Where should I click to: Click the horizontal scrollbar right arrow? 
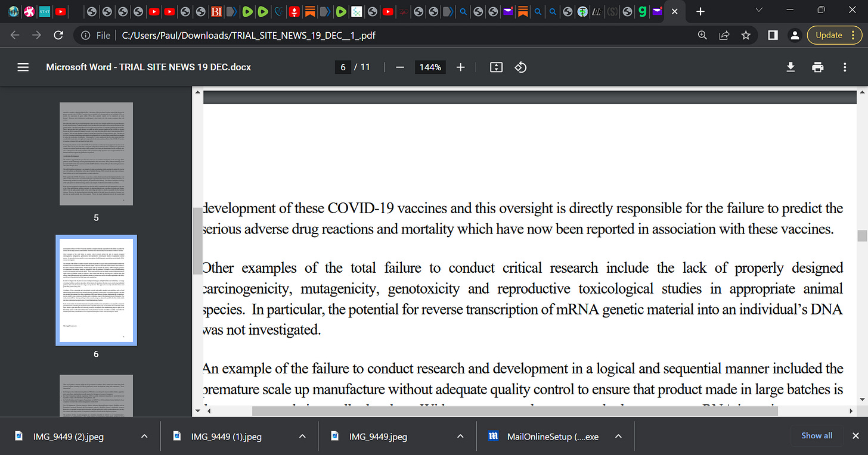851,411
